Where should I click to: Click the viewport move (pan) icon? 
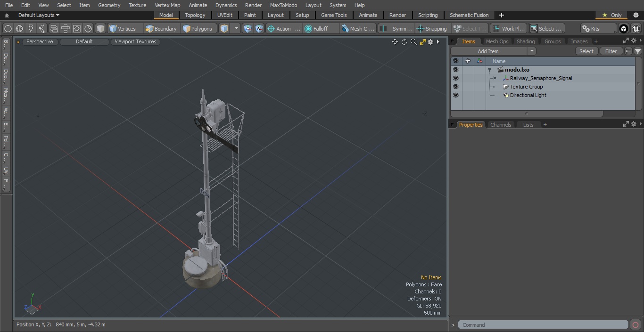coord(395,41)
